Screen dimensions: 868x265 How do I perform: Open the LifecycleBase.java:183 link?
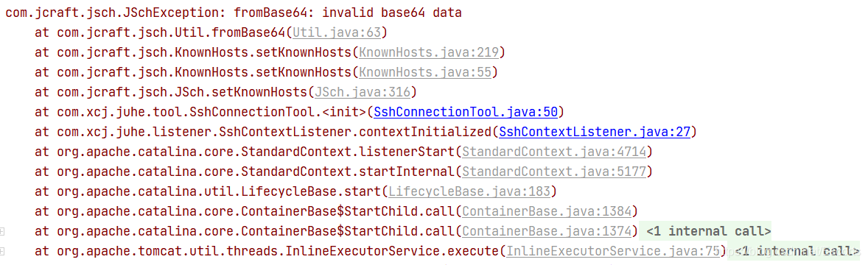coord(470,192)
